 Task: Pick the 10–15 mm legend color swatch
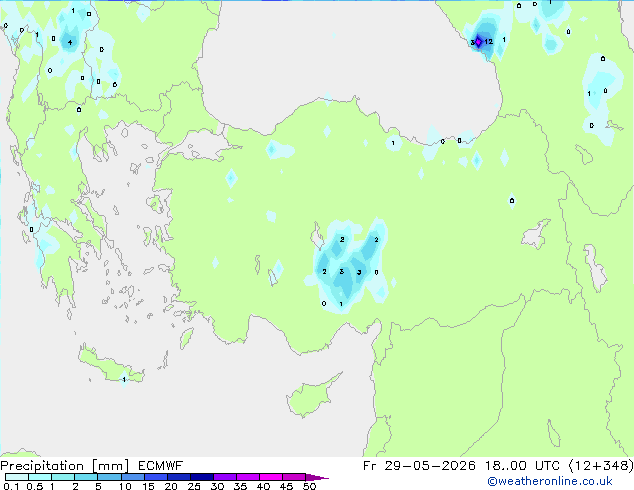tap(133, 477)
